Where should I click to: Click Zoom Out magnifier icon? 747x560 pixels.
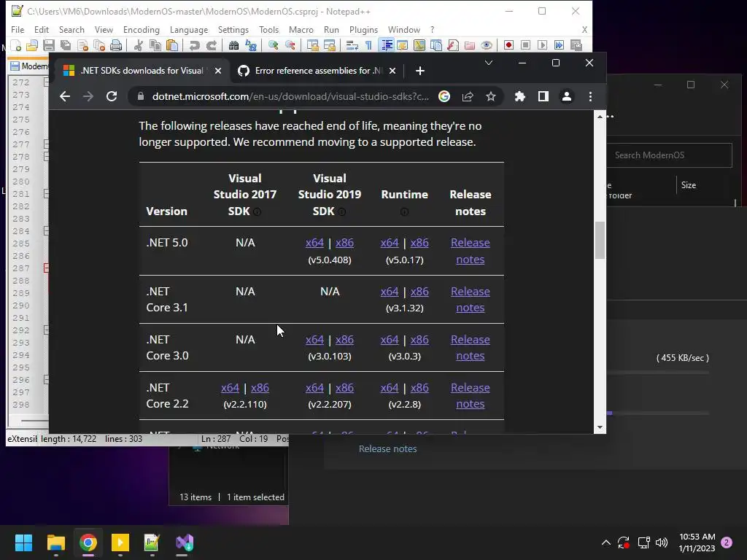[x=290, y=45]
